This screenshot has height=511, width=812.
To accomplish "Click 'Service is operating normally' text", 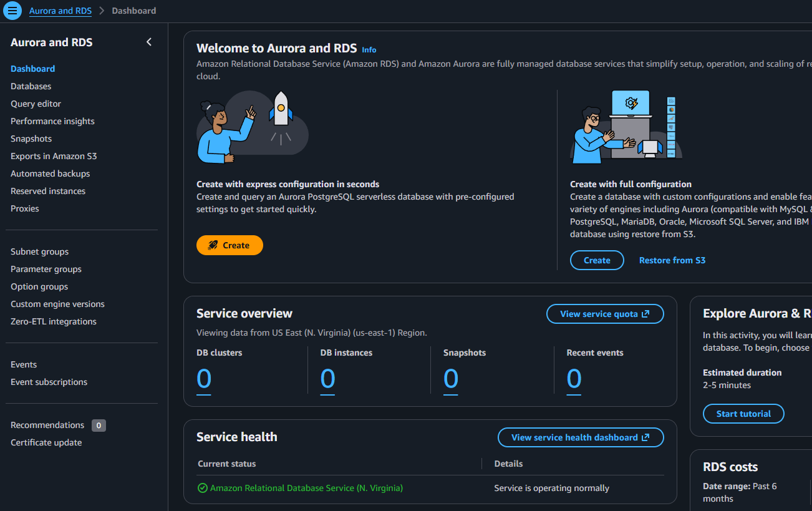I will tap(551, 488).
